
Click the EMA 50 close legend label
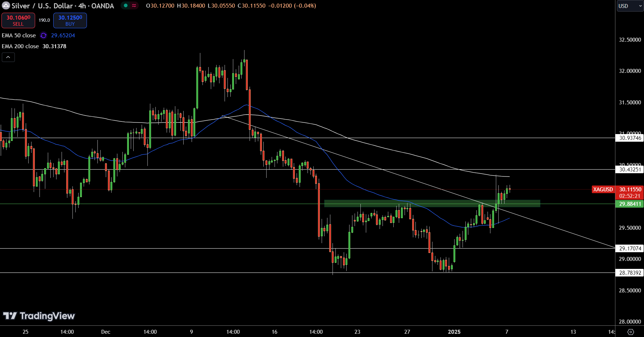[19, 36]
